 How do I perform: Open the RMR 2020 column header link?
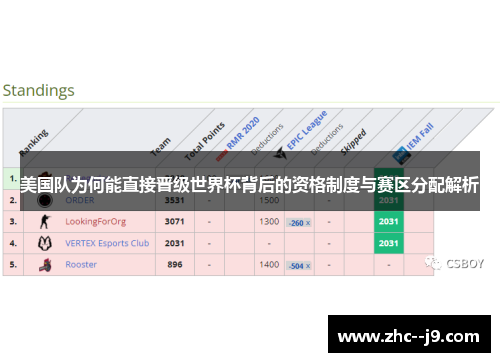pyautogui.click(x=243, y=133)
